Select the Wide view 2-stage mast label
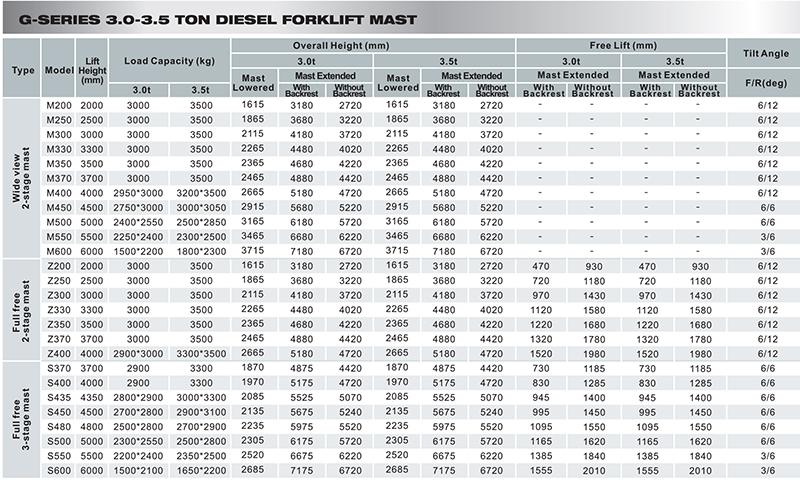This screenshot has height=480, width=800. [21, 178]
